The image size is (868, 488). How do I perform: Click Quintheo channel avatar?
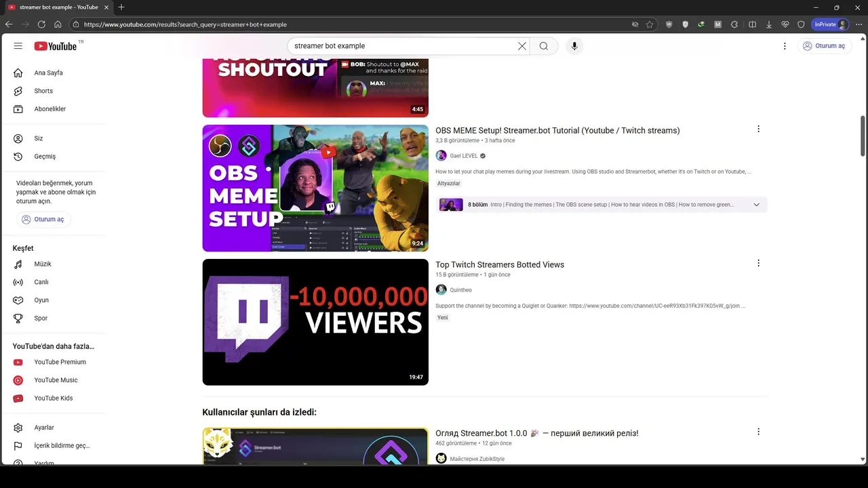[441, 290]
